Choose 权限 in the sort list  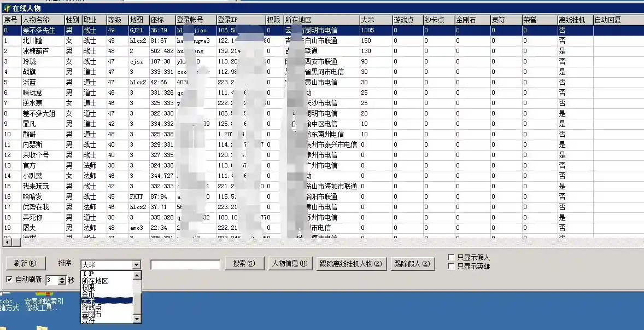(x=107, y=288)
